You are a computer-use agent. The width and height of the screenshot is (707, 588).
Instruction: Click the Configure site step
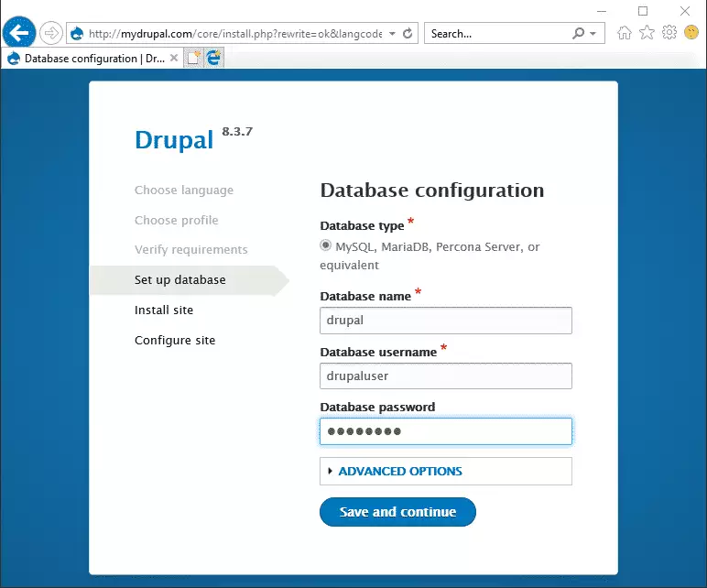[x=175, y=341]
